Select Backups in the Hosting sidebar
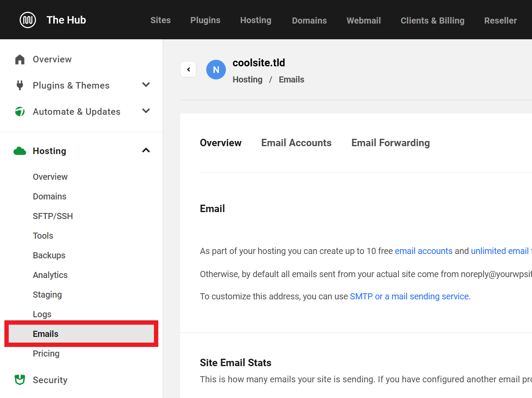532x398 pixels. click(x=49, y=255)
